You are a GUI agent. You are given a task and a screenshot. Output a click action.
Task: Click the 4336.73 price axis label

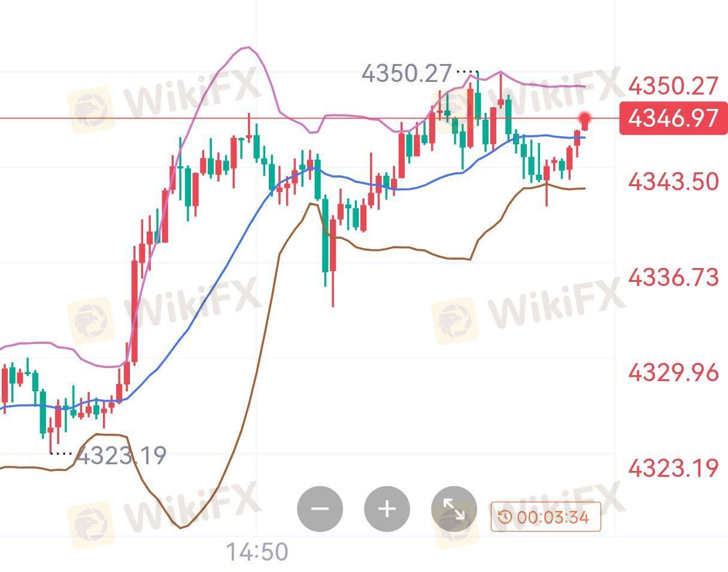click(x=673, y=277)
